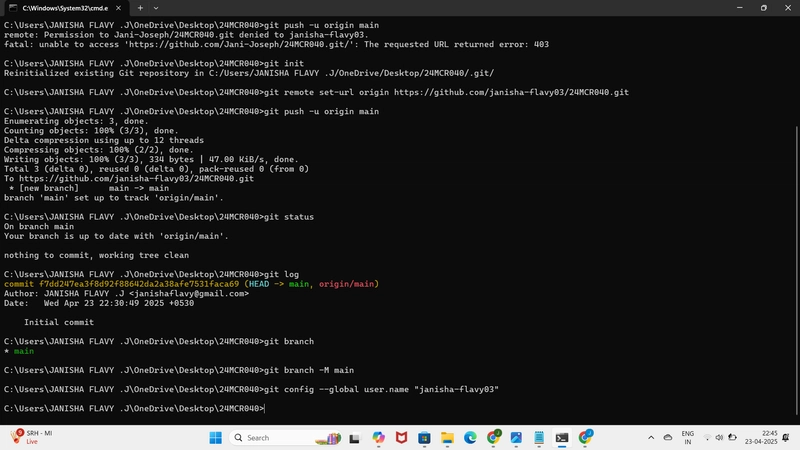The image size is (800, 450).
Task: Open File Explorer from the taskbar
Action: pos(447,438)
